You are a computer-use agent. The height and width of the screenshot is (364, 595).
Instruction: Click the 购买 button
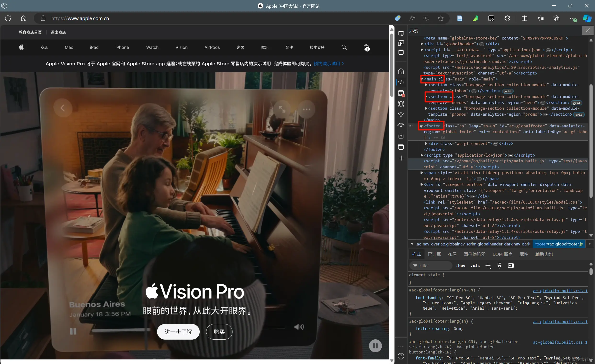(x=219, y=332)
